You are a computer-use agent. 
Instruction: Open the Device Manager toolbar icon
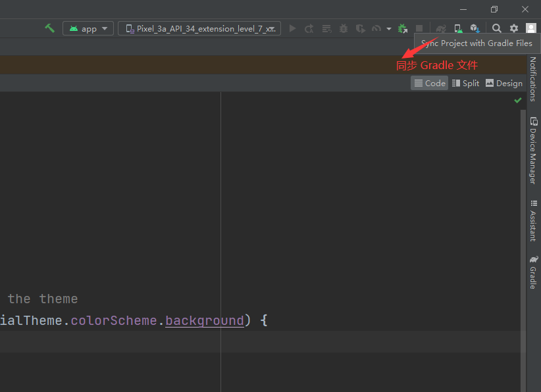point(458,28)
